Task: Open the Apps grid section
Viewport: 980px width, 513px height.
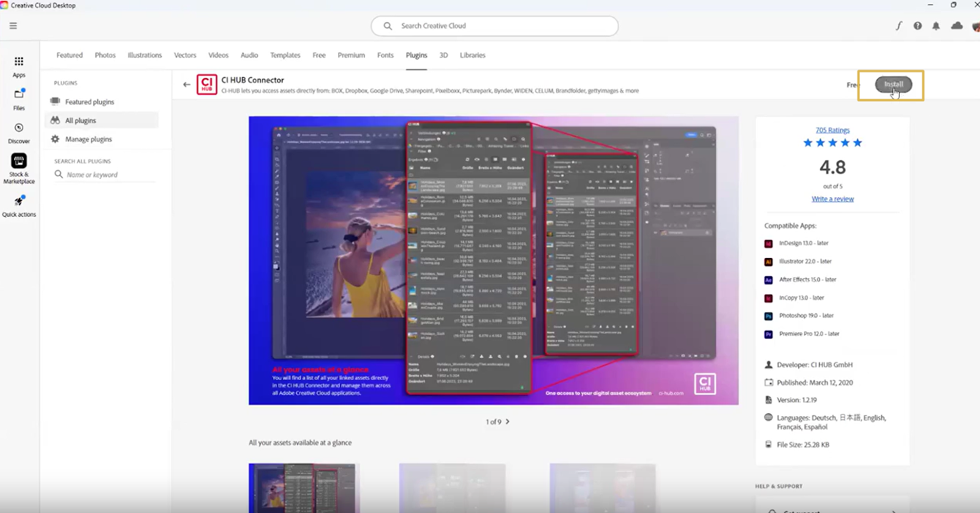Action: (x=19, y=67)
